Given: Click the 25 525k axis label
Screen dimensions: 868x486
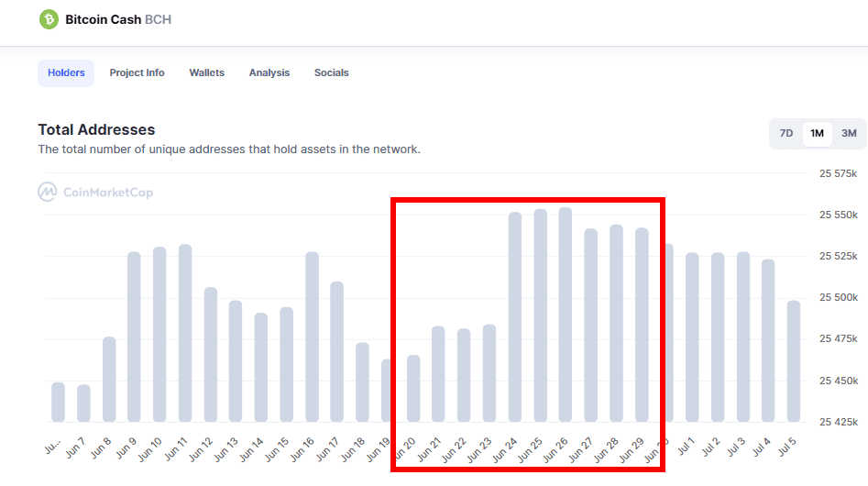Looking at the screenshot, I should point(838,256).
